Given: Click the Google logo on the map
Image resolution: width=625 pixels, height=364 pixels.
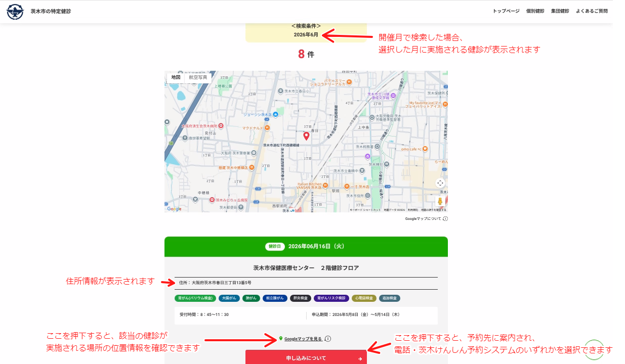Looking at the screenshot, I should click(174, 209).
